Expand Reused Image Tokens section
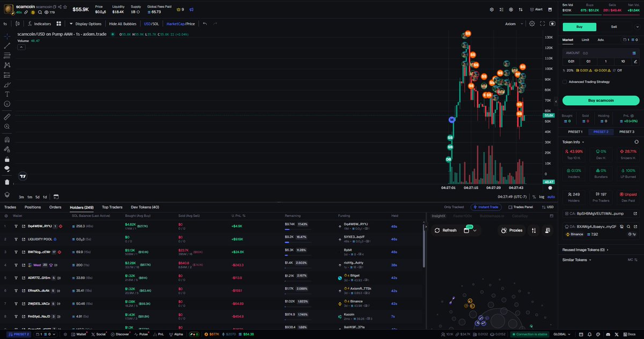The height and width of the screenshot is (339, 644). 585,250
